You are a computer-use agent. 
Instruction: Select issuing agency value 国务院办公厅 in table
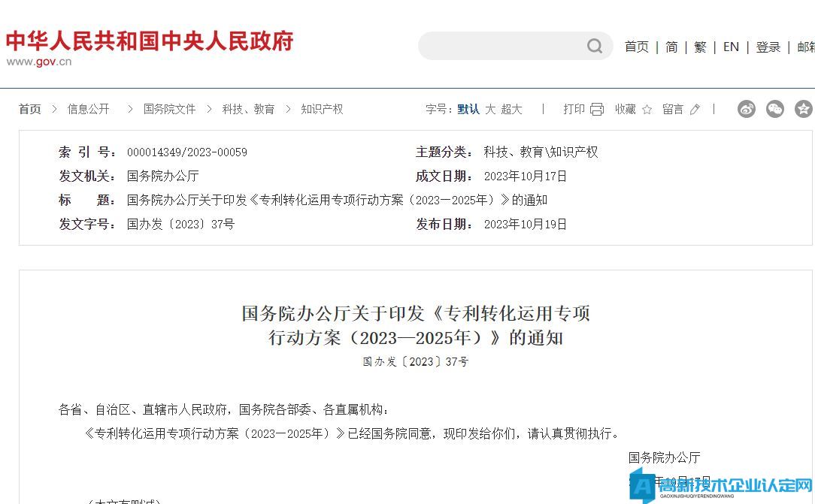click(162, 176)
